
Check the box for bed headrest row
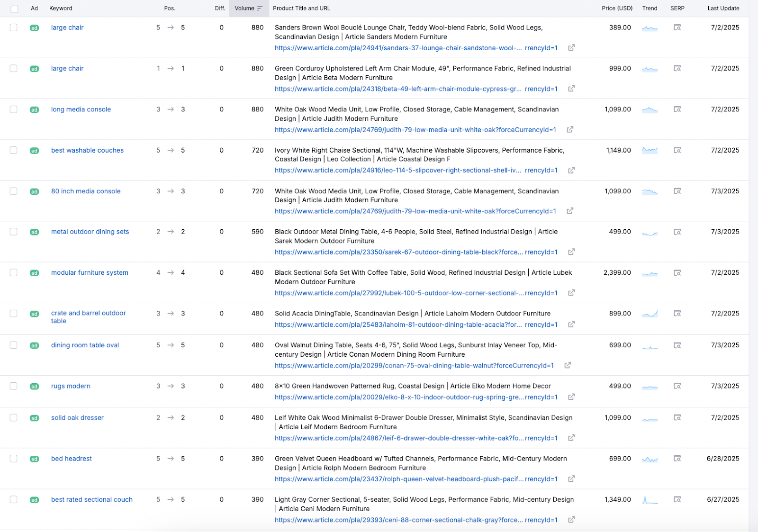[13, 459]
